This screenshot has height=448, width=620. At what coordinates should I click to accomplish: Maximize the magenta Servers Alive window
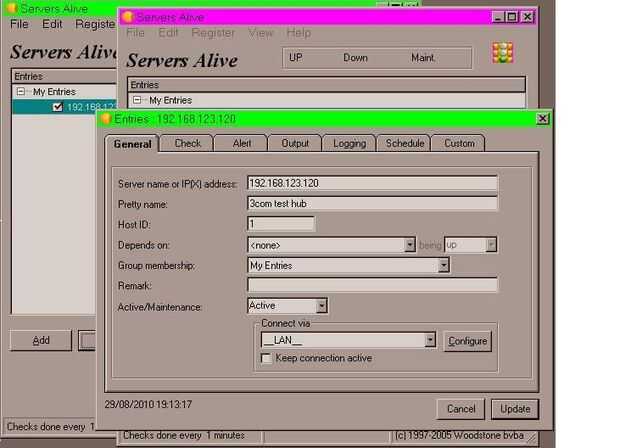tap(512, 17)
